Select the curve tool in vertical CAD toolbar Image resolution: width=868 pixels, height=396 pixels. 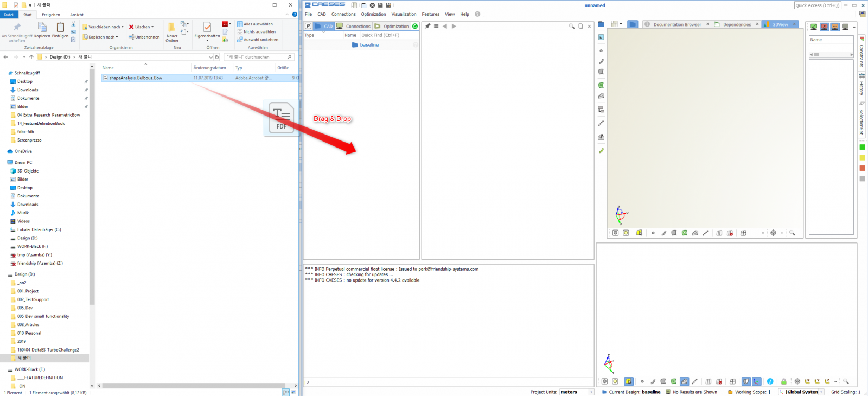(601, 61)
